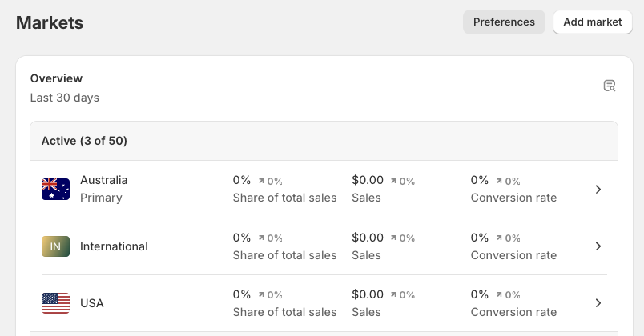Expand the USA market row chevron
This screenshot has width=644, height=336.
tap(598, 303)
